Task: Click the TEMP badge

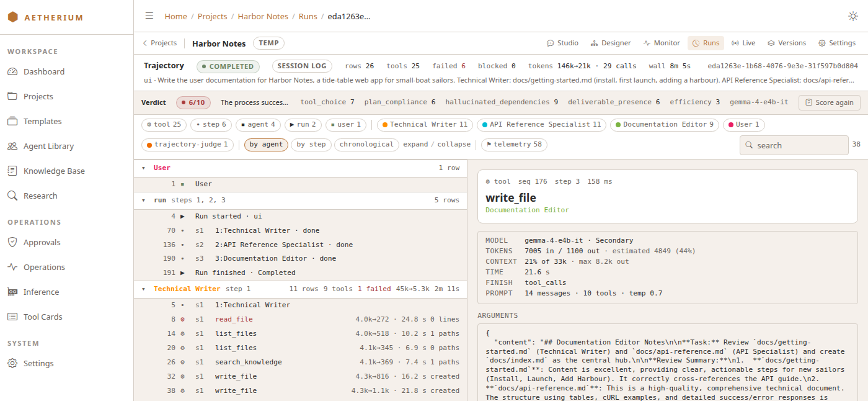Action: pyautogui.click(x=268, y=43)
